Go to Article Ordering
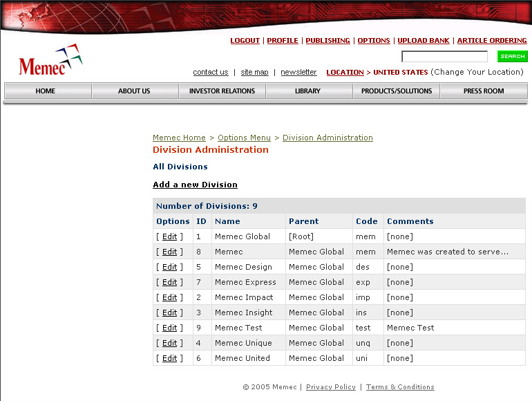The image size is (532, 401). pyautogui.click(x=492, y=41)
